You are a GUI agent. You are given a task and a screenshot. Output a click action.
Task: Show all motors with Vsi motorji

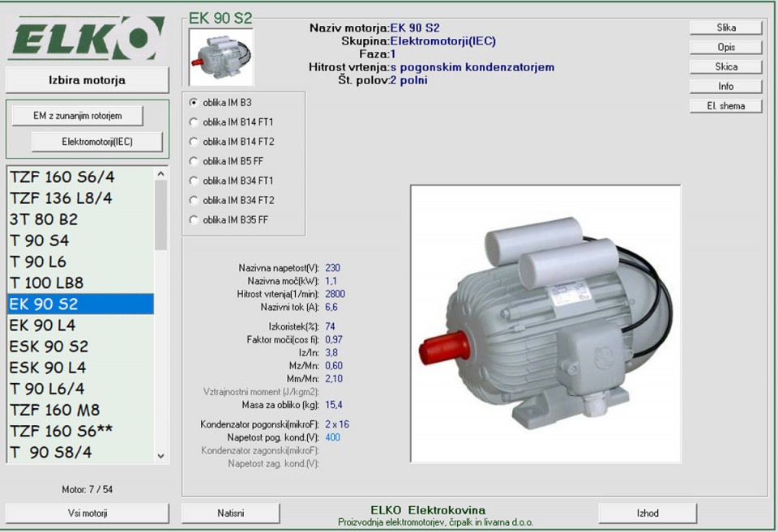pos(88,513)
